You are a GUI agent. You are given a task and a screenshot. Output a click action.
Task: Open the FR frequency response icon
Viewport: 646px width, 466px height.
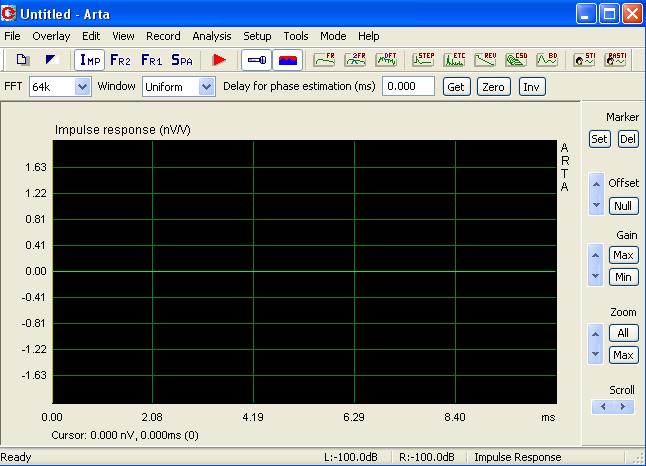[324, 60]
